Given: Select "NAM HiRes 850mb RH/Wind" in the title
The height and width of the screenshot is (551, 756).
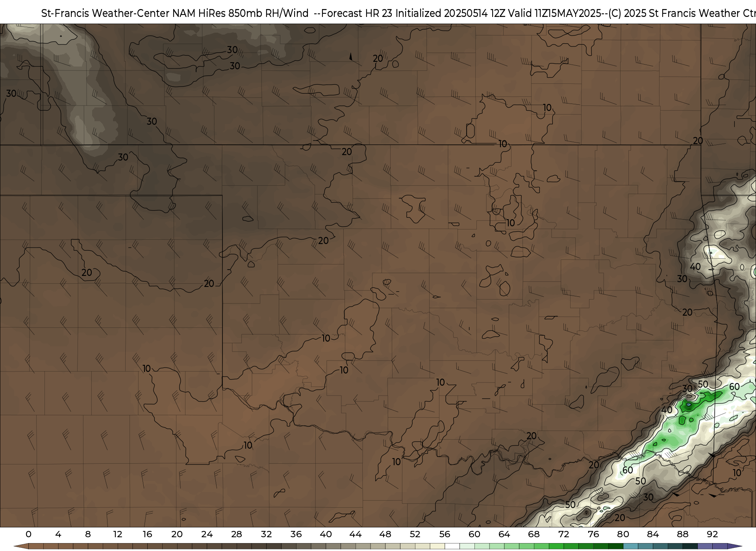Looking at the screenshot, I should click(241, 13).
